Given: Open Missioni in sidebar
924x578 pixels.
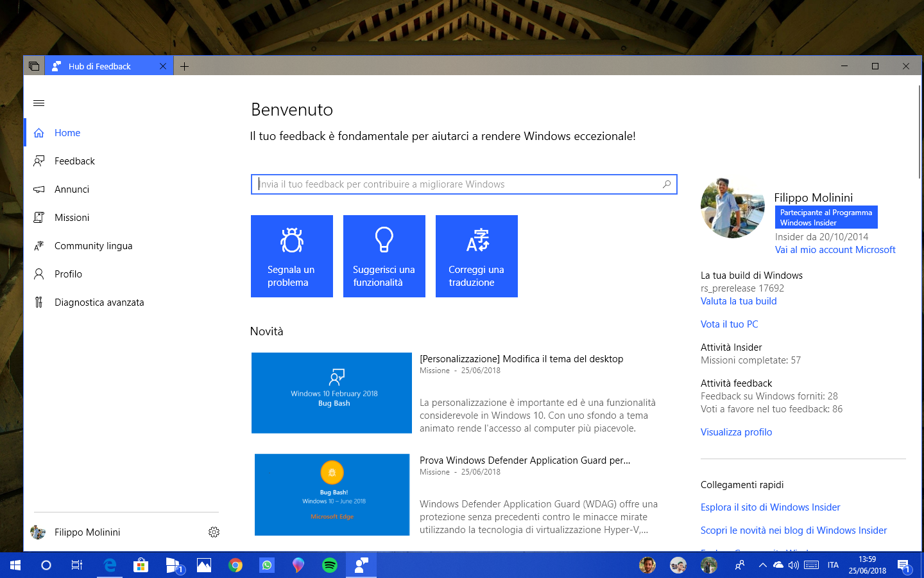Looking at the screenshot, I should coord(122,217).
